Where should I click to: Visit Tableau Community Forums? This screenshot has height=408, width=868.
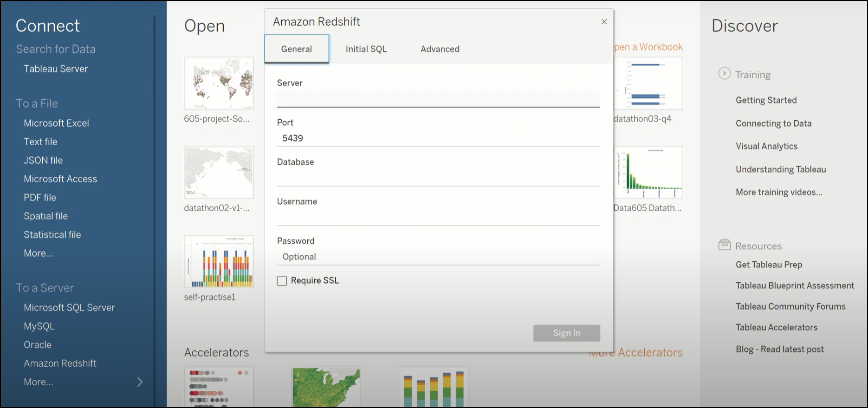[x=790, y=306]
